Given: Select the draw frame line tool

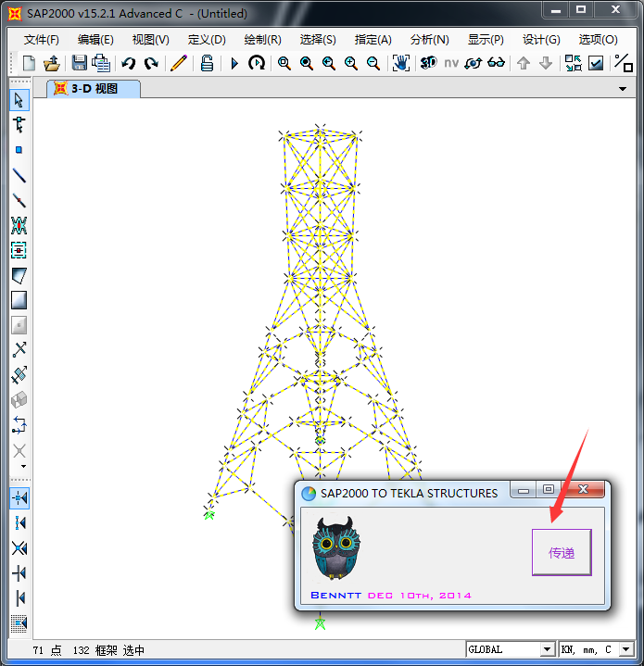Looking at the screenshot, I should coord(19,175).
